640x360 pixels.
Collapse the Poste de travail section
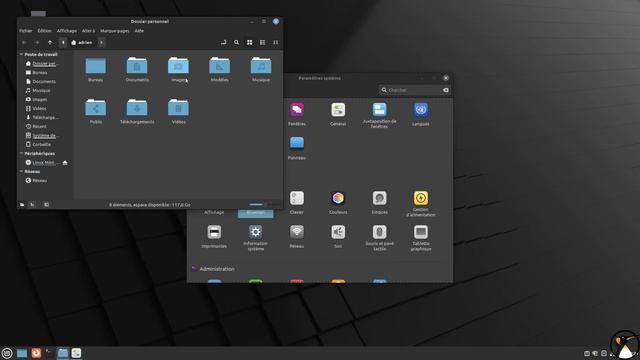click(21, 54)
